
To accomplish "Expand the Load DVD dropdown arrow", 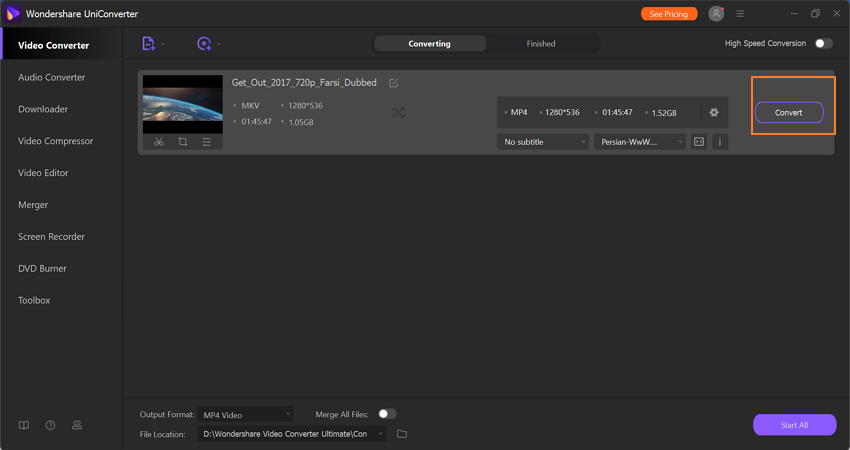I will tap(218, 44).
